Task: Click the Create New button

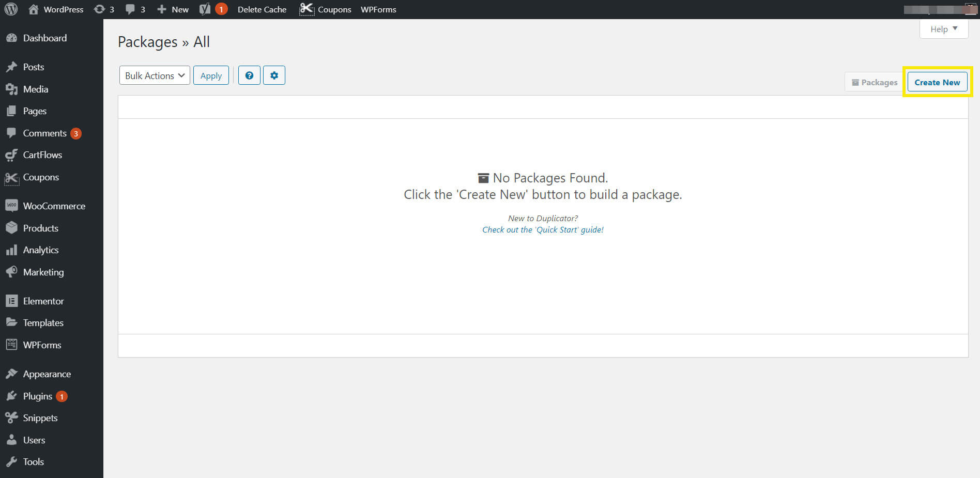Action: [x=937, y=82]
